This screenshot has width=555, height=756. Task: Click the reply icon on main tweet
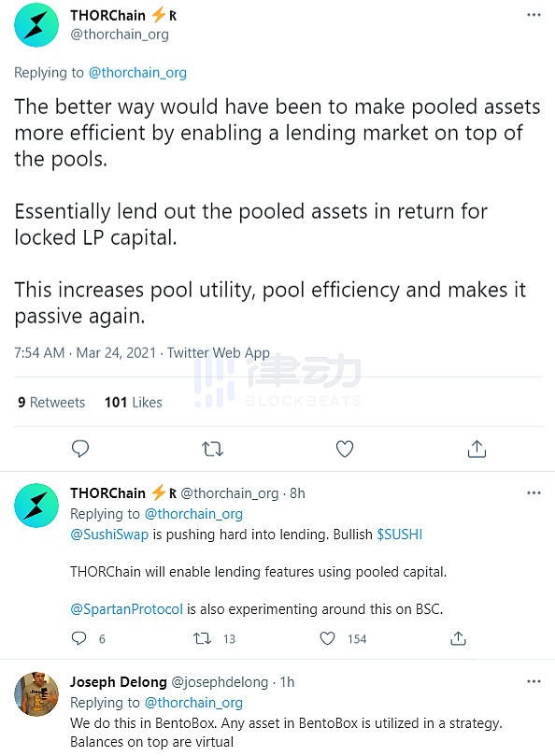pyautogui.click(x=80, y=449)
